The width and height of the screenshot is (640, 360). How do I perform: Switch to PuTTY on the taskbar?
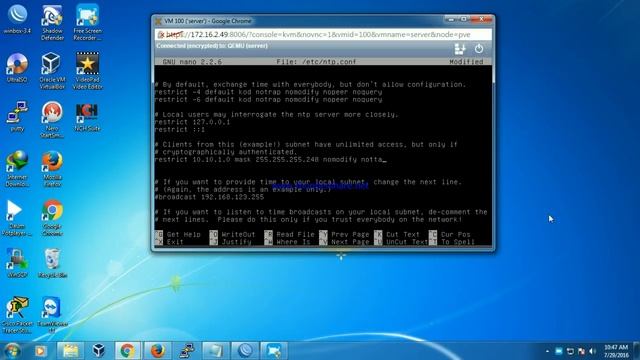click(186, 351)
